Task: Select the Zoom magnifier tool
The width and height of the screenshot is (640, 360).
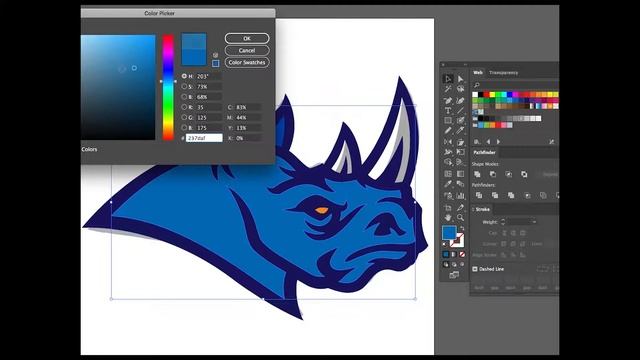Action: [x=460, y=217]
